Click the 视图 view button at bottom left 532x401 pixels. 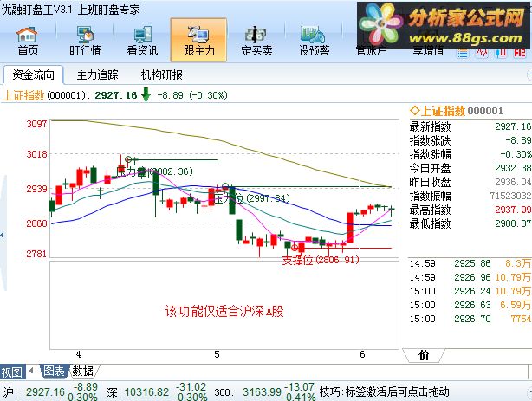(12, 372)
